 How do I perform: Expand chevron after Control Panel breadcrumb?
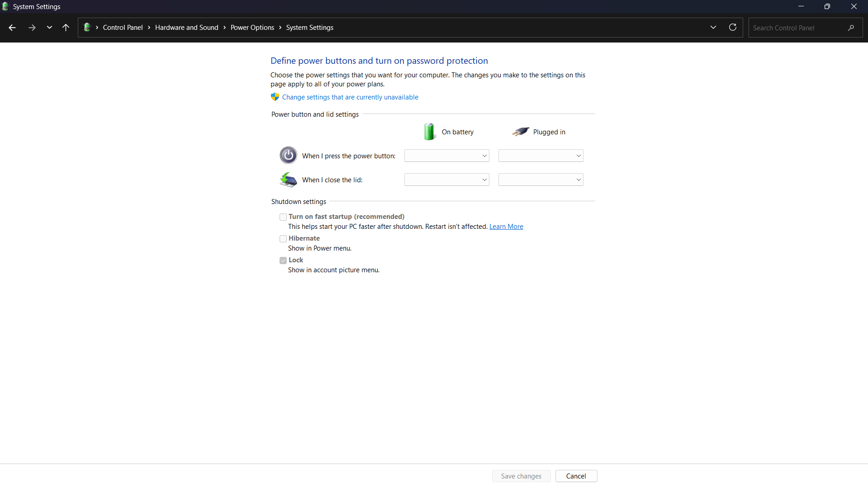(x=149, y=28)
